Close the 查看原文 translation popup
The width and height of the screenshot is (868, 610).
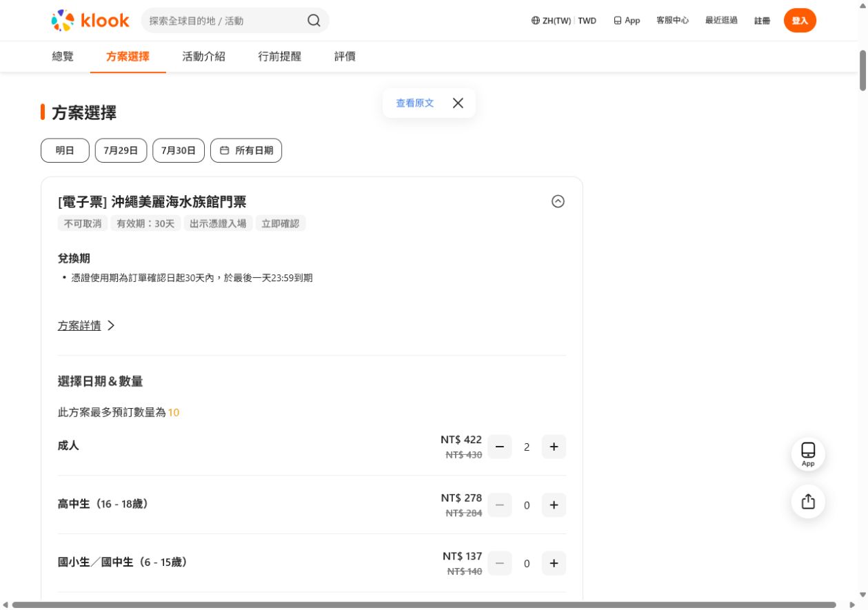[458, 103]
